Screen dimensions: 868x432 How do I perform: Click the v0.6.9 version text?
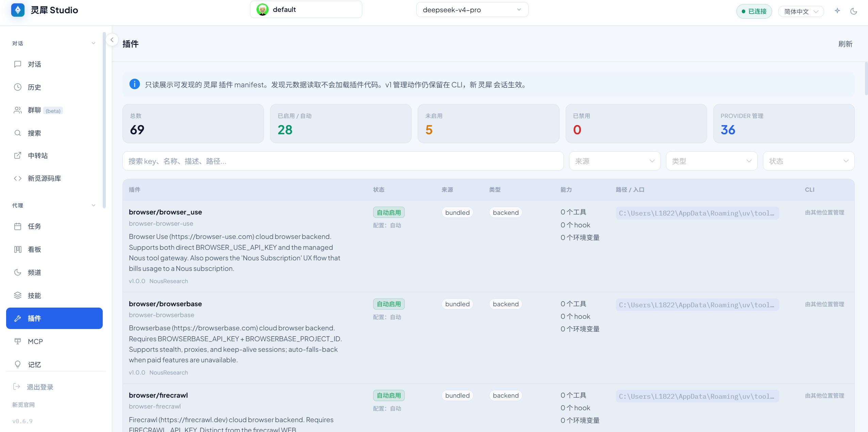(x=22, y=421)
